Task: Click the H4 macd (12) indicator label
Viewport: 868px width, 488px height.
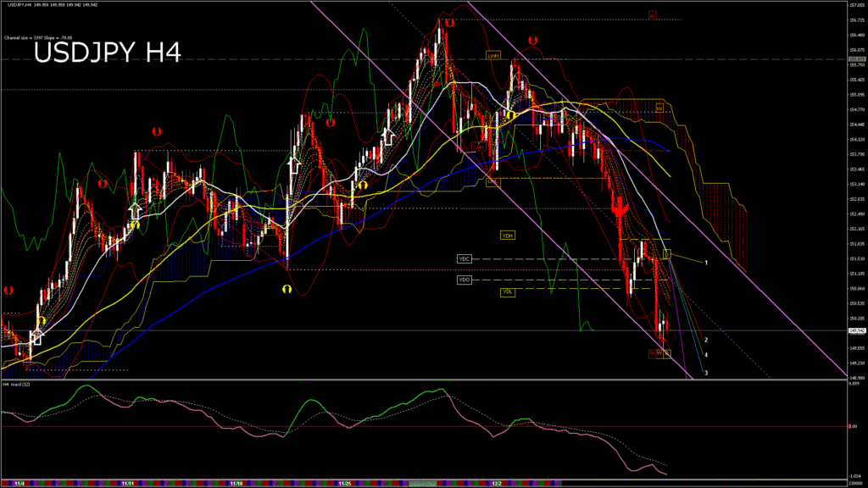Action: [17, 384]
